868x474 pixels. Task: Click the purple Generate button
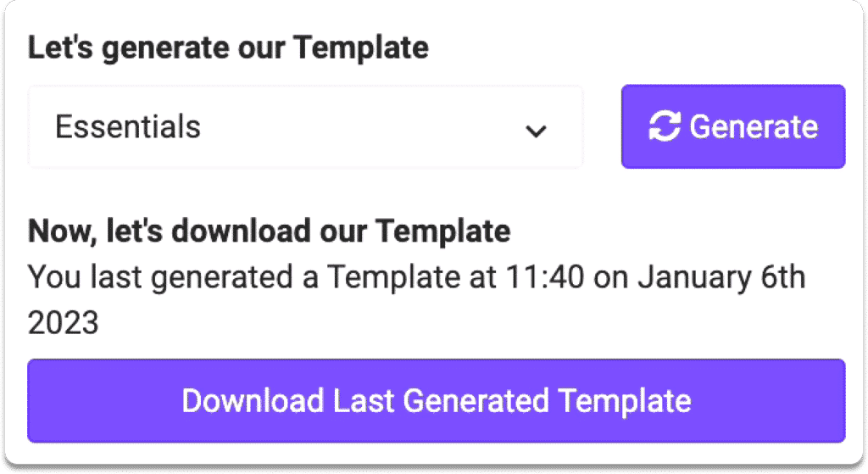point(733,126)
